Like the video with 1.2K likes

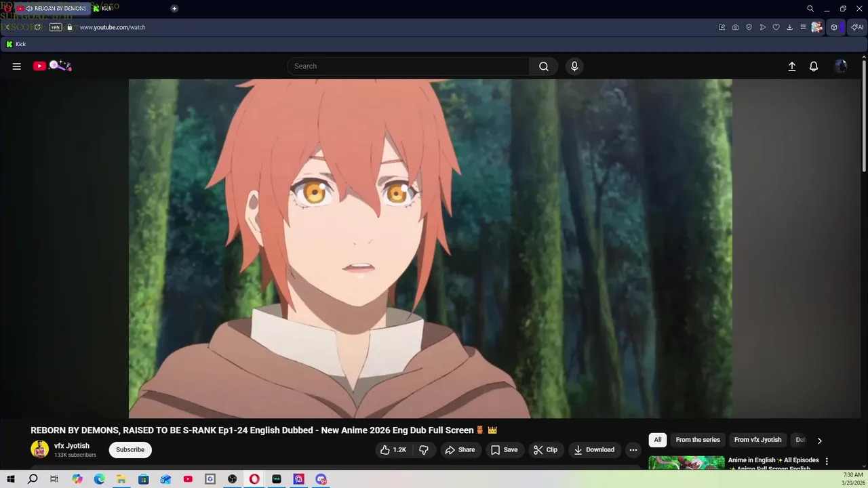(x=393, y=450)
